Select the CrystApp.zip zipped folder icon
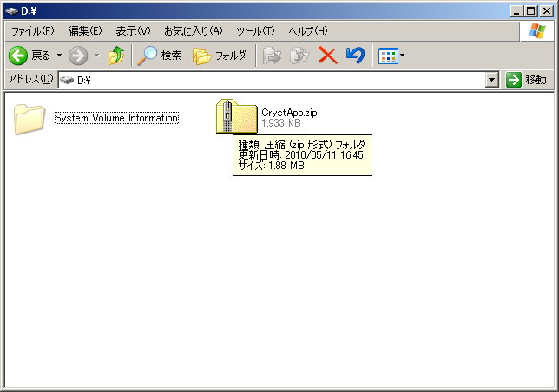The image size is (559, 392). [236, 116]
